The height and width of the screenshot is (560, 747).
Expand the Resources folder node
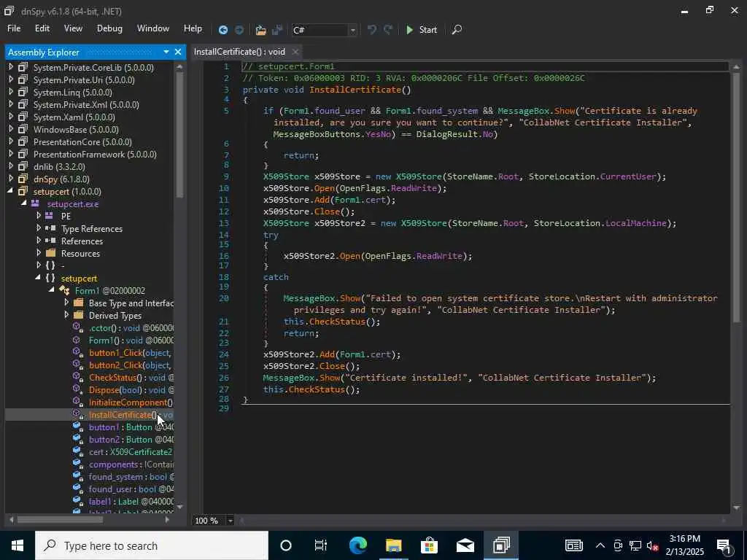point(39,253)
